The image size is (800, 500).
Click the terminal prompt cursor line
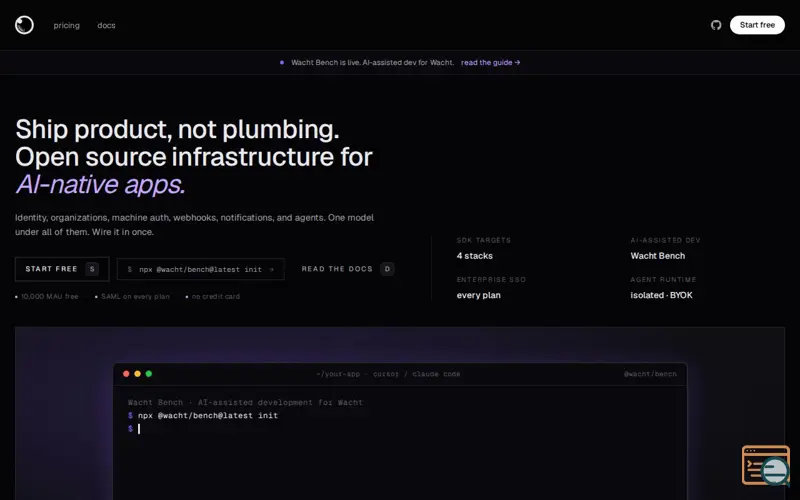(134, 429)
